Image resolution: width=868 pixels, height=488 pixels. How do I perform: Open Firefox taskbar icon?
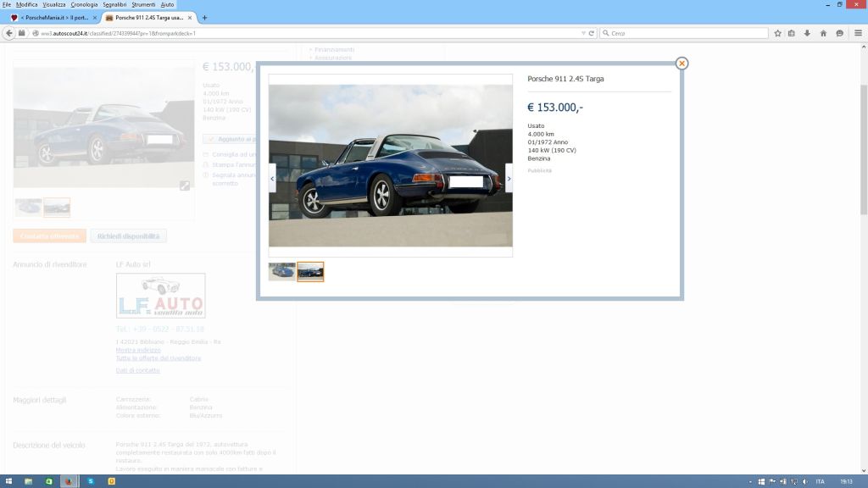click(x=69, y=481)
